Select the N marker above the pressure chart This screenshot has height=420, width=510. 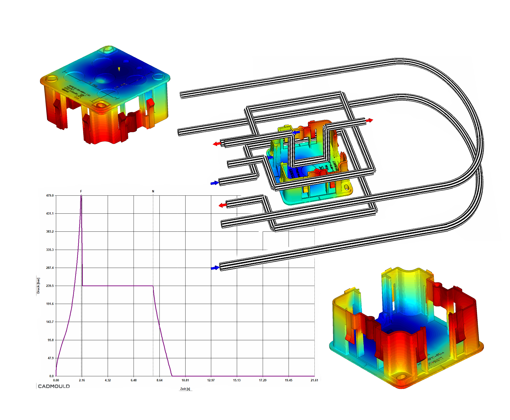click(x=153, y=191)
